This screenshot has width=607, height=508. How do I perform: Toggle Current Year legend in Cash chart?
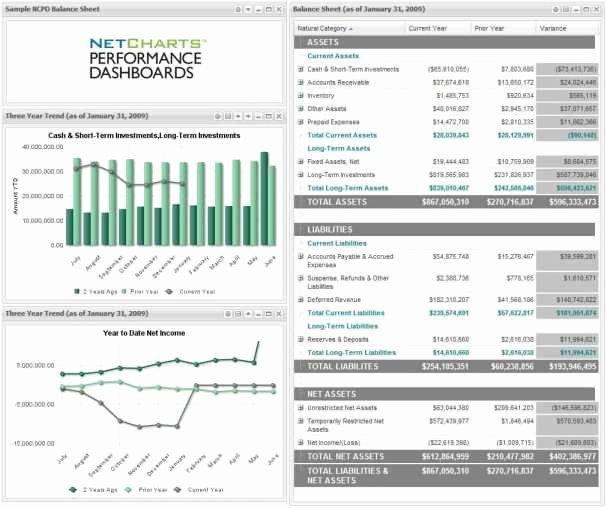pyautogui.click(x=190, y=292)
